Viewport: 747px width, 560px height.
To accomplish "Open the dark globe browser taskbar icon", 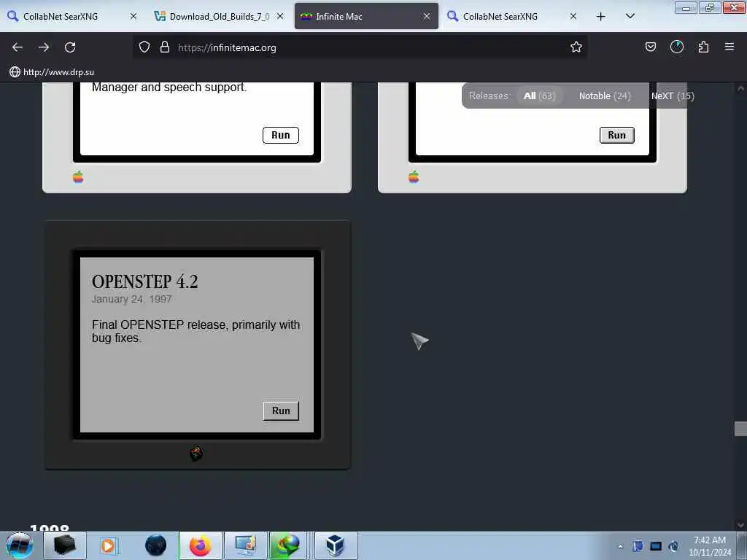I will tap(155, 545).
